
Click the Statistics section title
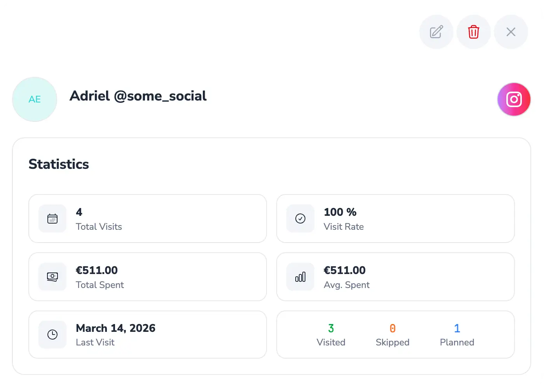click(59, 164)
